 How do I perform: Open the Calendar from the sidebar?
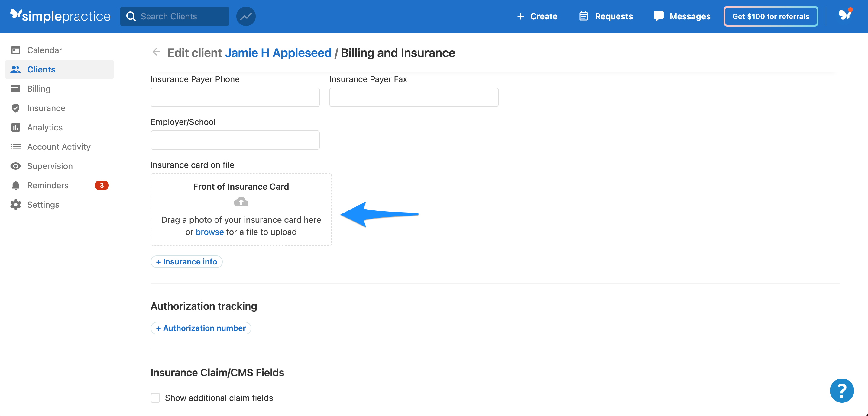(x=44, y=50)
